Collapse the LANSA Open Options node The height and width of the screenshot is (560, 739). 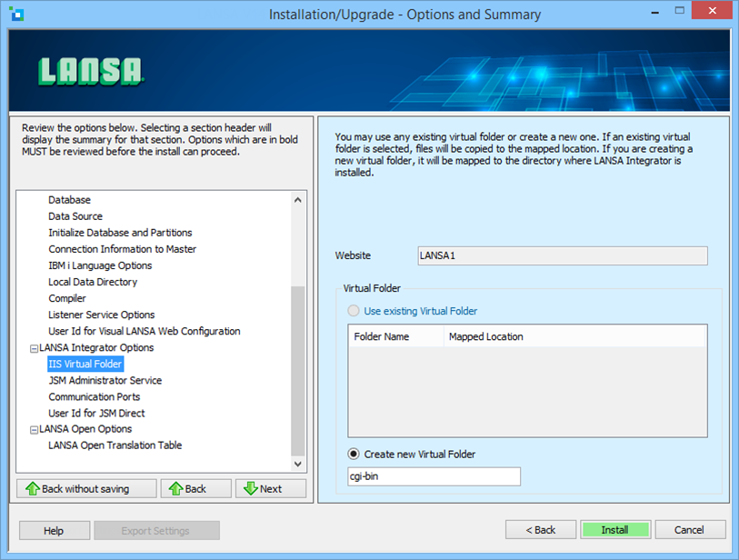tap(34, 430)
